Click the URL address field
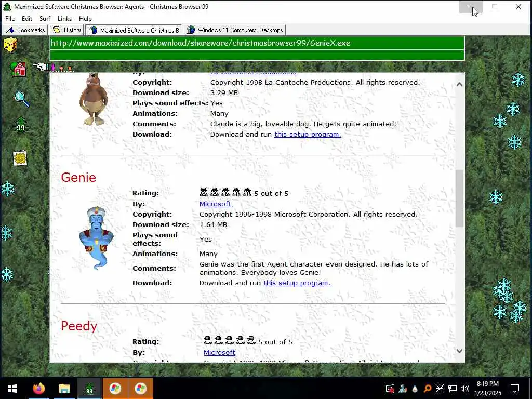 tap(257, 43)
